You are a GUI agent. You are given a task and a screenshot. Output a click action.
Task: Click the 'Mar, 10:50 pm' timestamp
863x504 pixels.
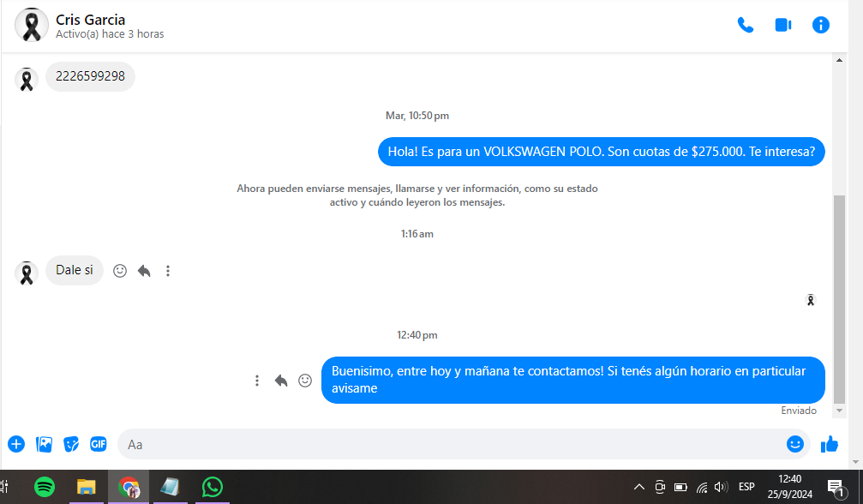pyautogui.click(x=417, y=116)
